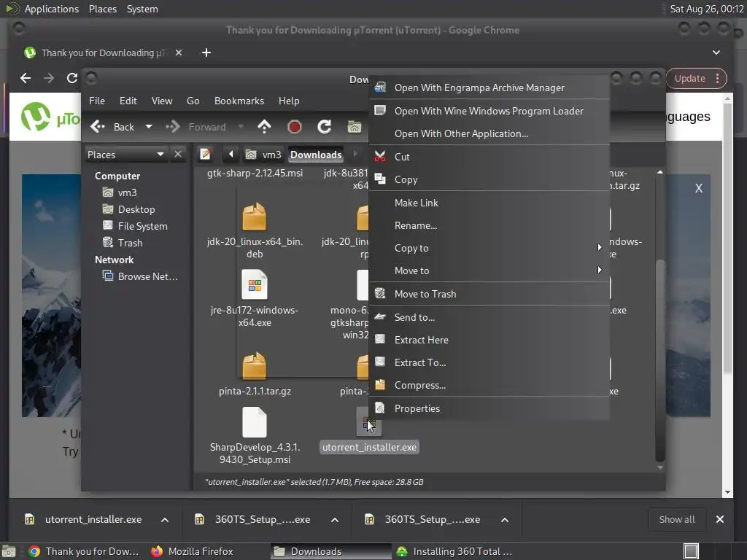This screenshot has width=747, height=560.
Task: Choose Open With Wine Windows Program Loader
Action: point(489,111)
